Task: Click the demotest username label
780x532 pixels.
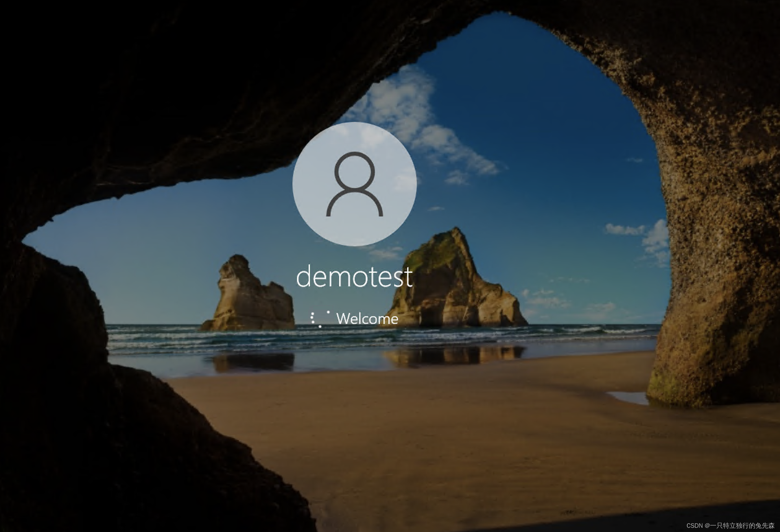Action: coord(354,277)
